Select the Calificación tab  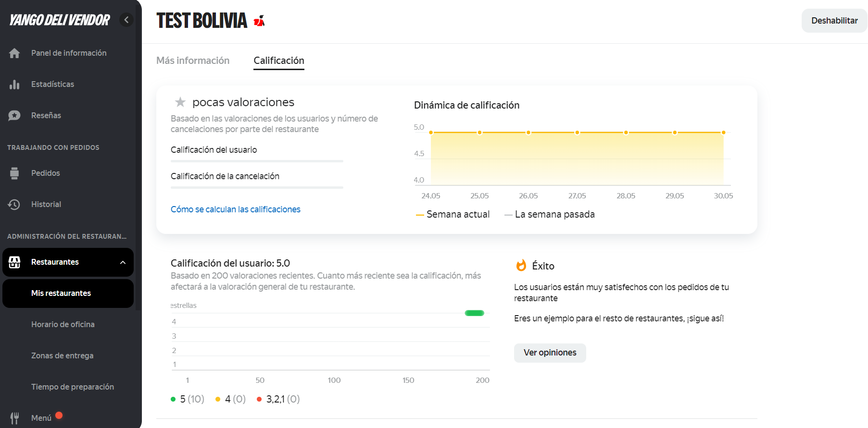pos(279,61)
